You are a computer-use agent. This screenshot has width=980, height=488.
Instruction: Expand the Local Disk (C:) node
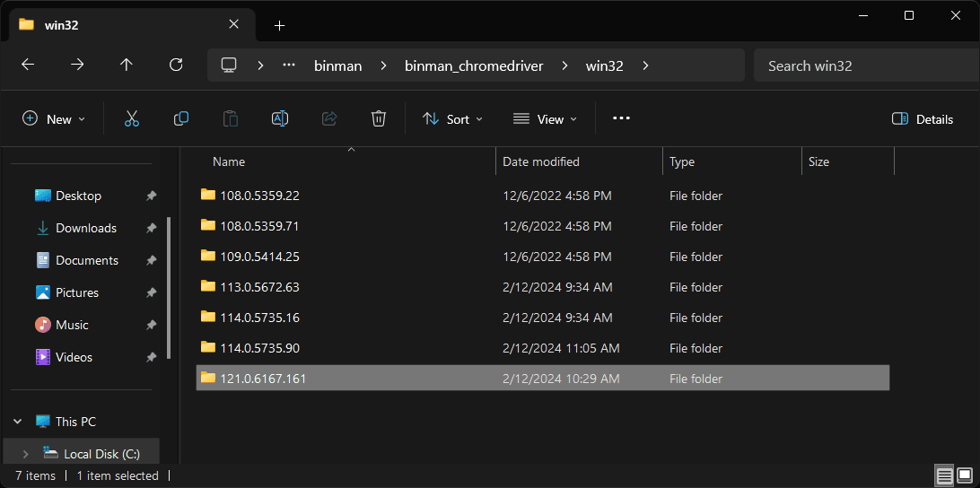[26, 454]
